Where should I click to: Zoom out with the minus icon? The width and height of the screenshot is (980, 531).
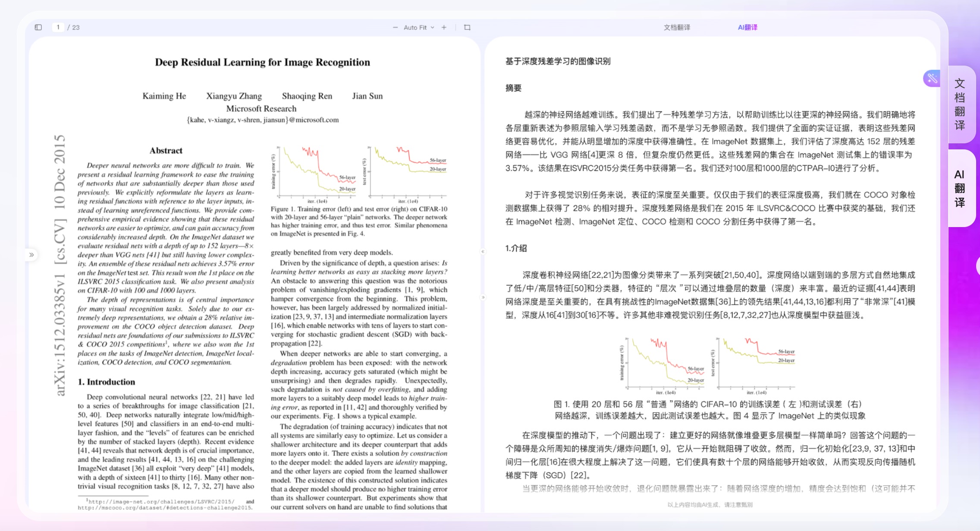pos(395,27)
